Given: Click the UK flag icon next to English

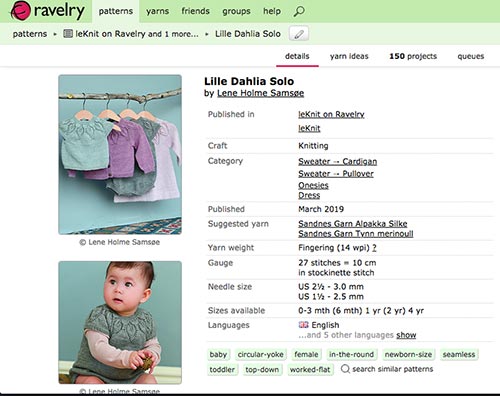Looking at the screenshot, I should coord(303,325).
